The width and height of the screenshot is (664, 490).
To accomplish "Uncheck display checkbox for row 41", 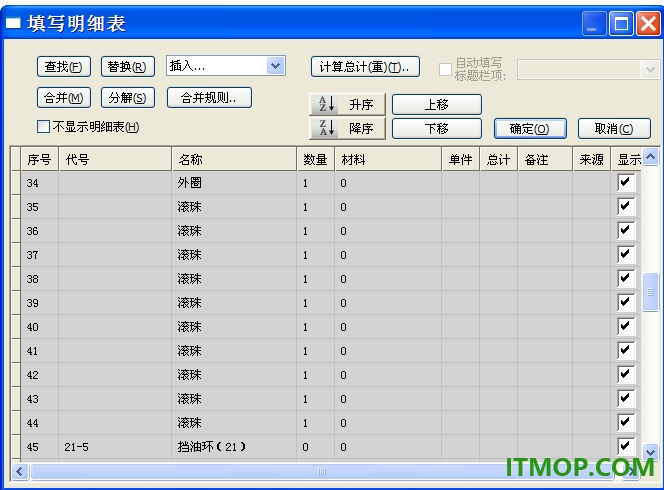I will pos(626,351).
